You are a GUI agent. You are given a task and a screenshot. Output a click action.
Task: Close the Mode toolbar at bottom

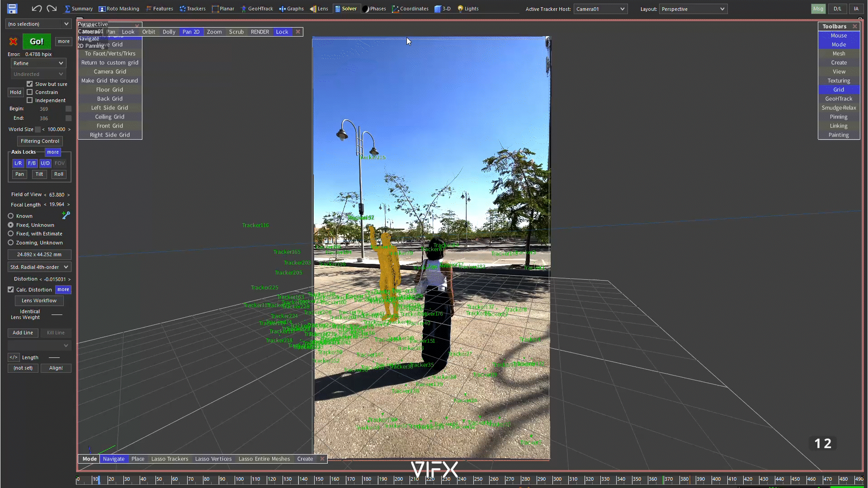click(x=322, y=459)
